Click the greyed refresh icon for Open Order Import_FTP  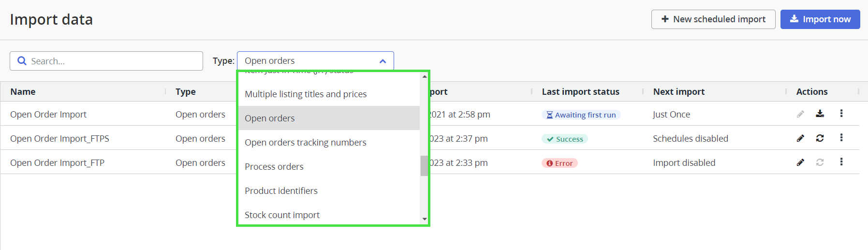click(820, 162)
